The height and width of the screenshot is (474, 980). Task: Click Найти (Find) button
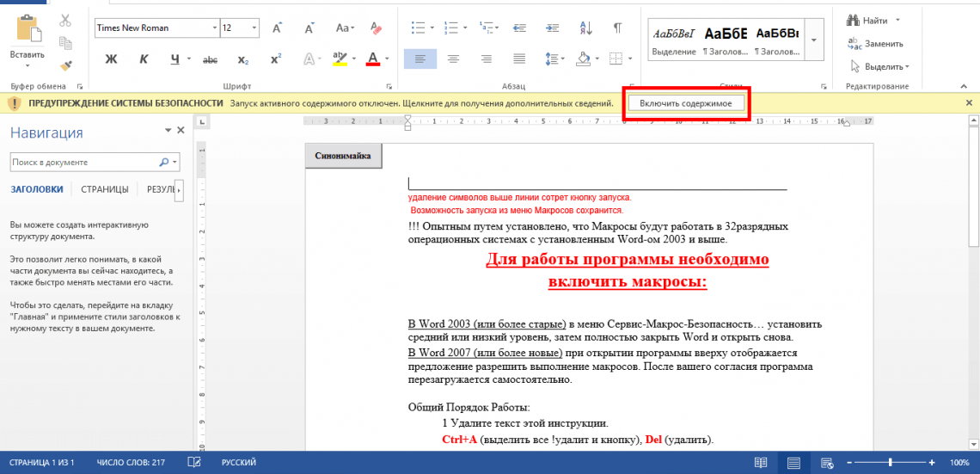(x=869, y=21)
